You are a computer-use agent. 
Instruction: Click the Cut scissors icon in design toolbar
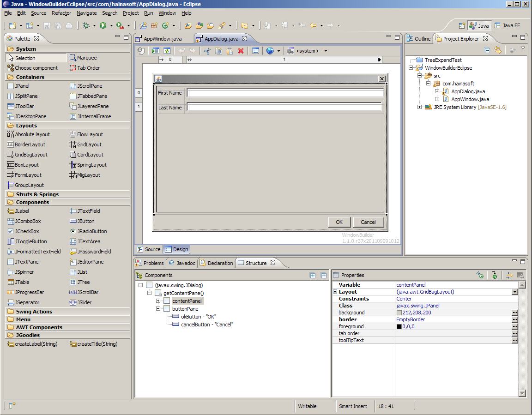coord(207,51)
